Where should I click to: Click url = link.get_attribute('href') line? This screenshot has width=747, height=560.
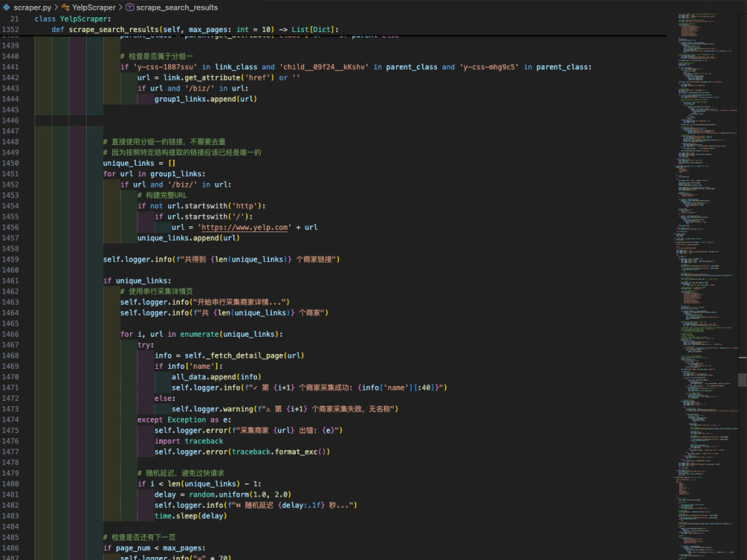tap(219, 78)
